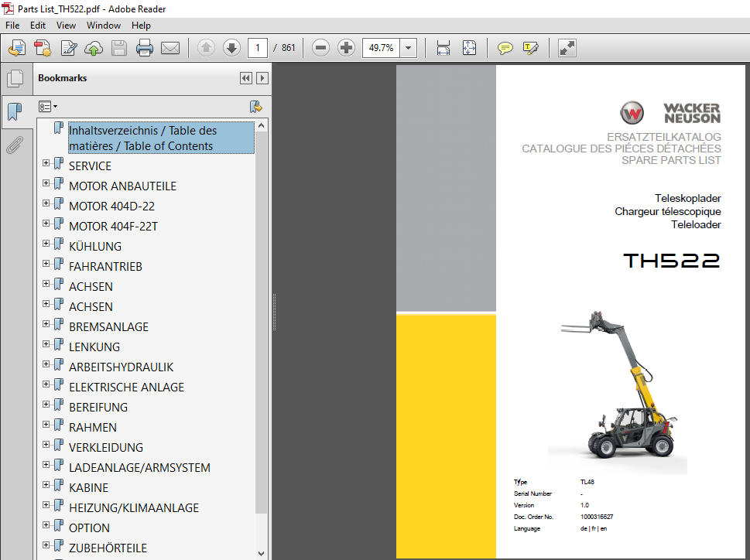The height and width of the screenshot is (560, 750).
Task: Open the File menu
Action: point(12,26)
